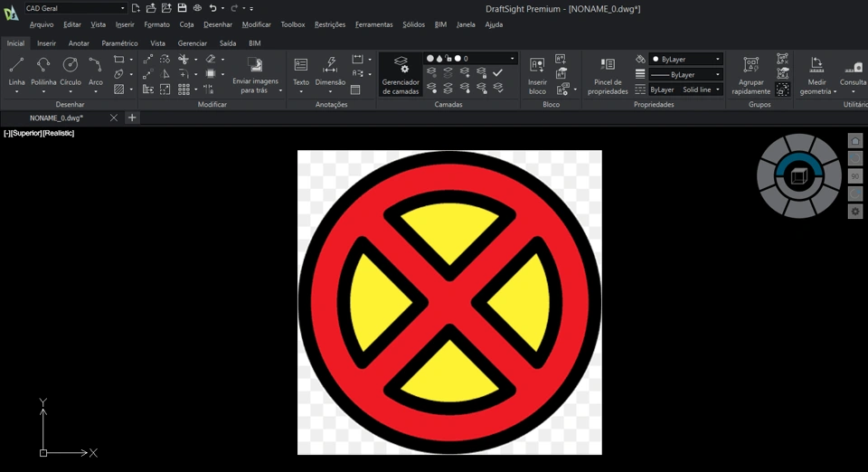Click the fillet tool icon in Modificar
868x472 pixels.
click(184, 74)
